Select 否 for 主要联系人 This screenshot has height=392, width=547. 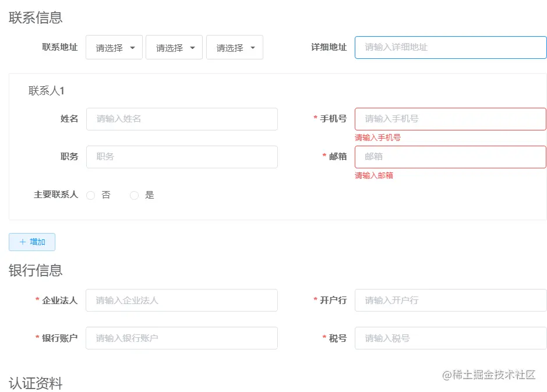pos(91,196)
